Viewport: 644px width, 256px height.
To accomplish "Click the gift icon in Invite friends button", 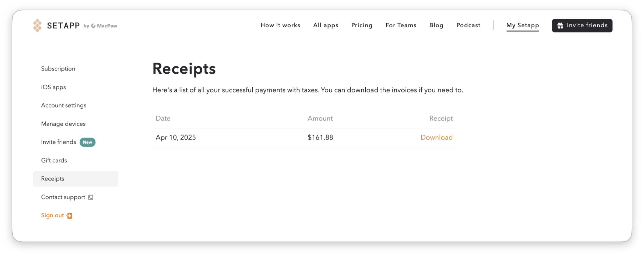I will pyautogui.click(x=560, y=25).
